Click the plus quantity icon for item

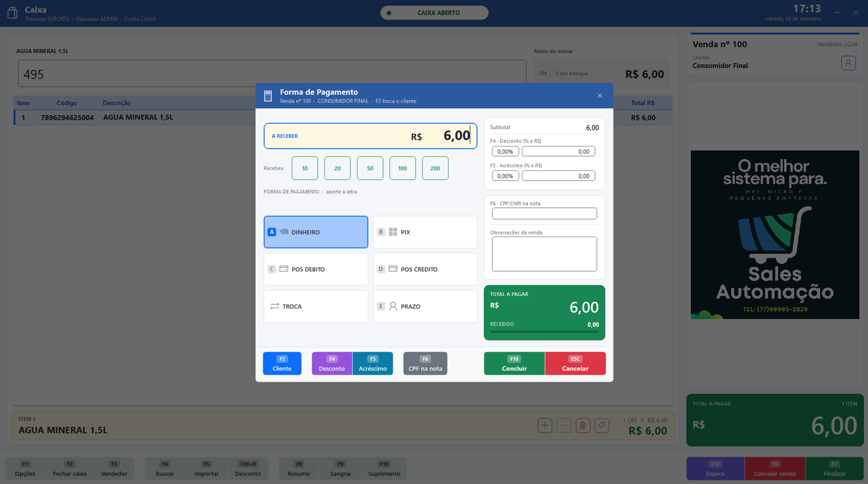point(545,425)
